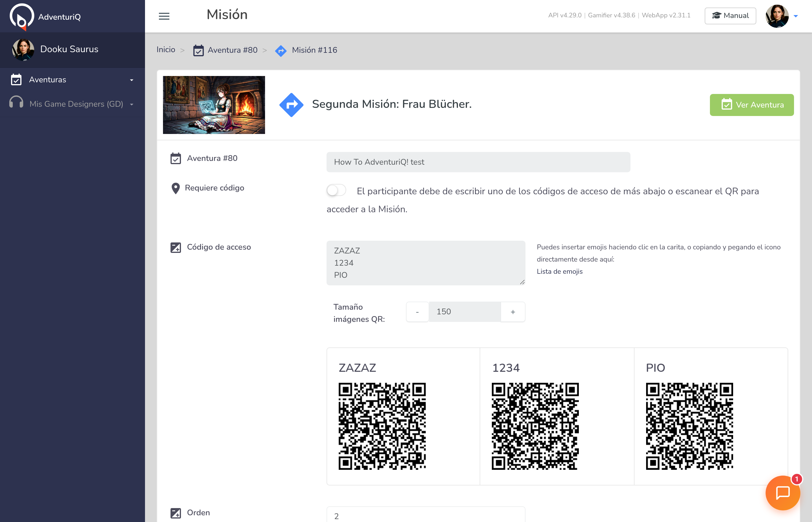
Task: Click the edit icon beside Código de acceso
Action: (x=175, y=247)
